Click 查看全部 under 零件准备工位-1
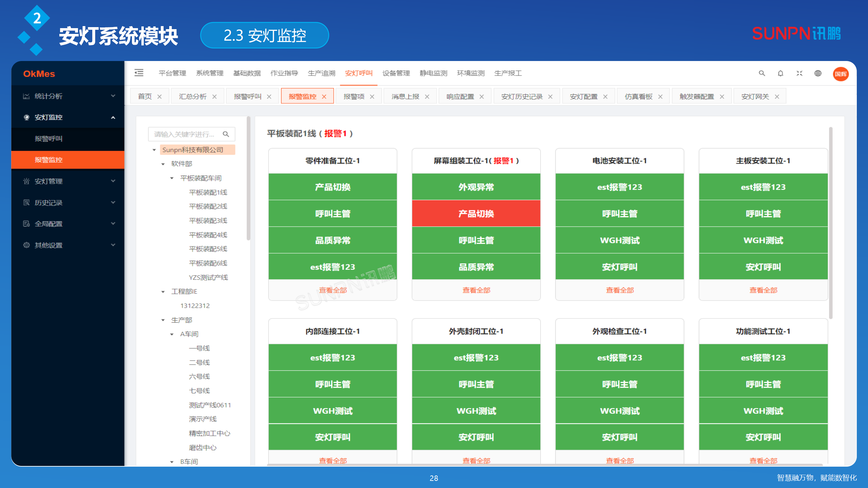This screenshot has width=868, height=488. pos(332,290)
